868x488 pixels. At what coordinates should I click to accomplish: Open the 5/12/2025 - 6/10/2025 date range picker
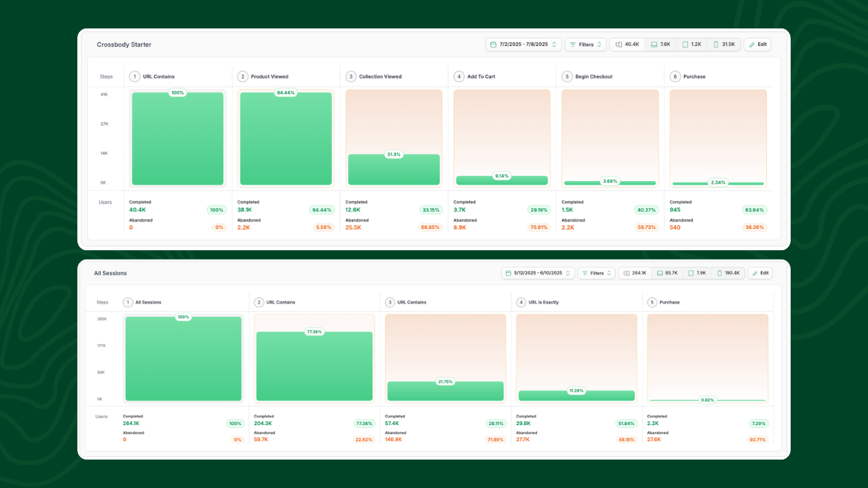pos(538,273)
